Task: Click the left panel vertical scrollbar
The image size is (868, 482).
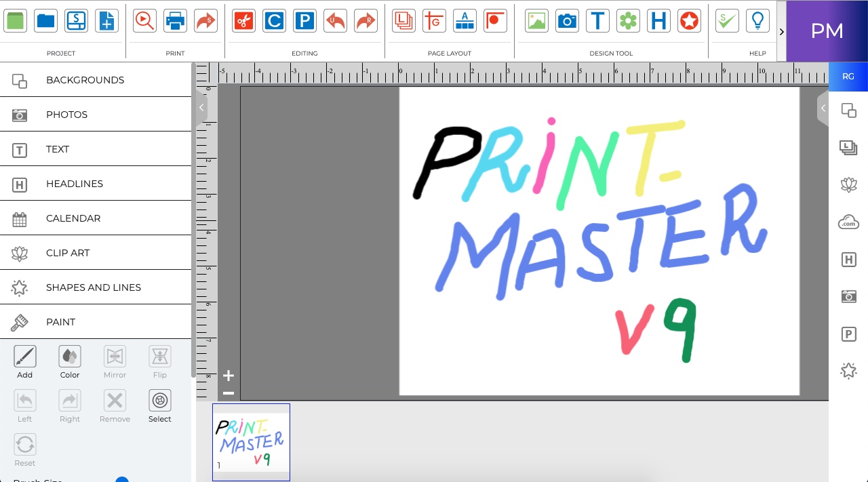Action: coord(193,220)
